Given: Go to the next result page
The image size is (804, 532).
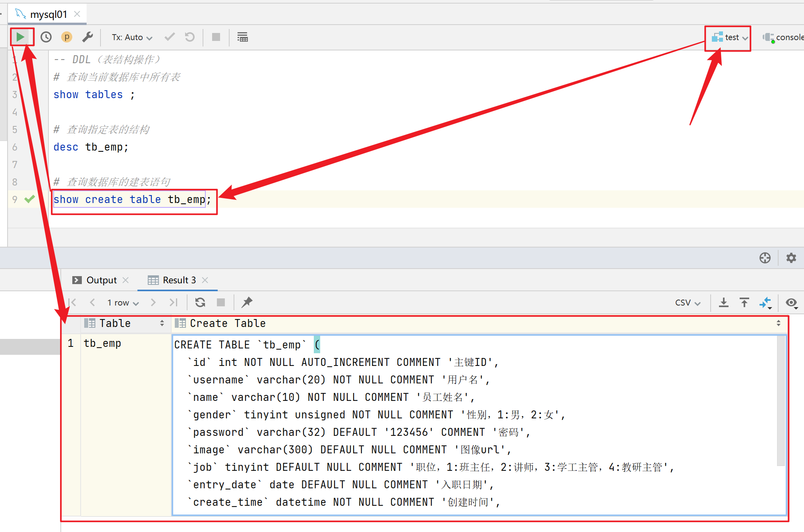Looking at the screenshot, I should pyautogui.click(x=153, y=302).
